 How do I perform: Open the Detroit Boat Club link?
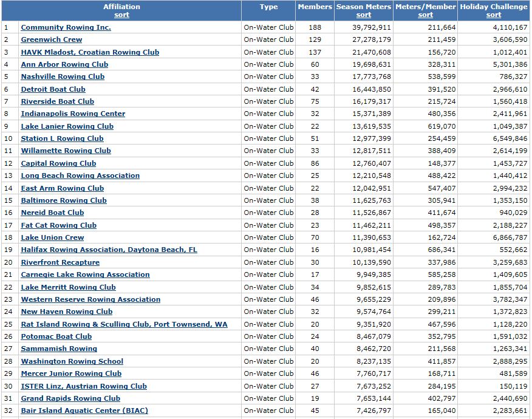53,89
